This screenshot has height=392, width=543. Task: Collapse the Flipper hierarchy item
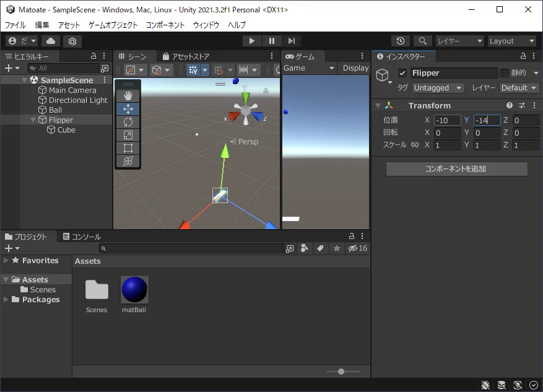pyautogui.click(x=33, y=120)
